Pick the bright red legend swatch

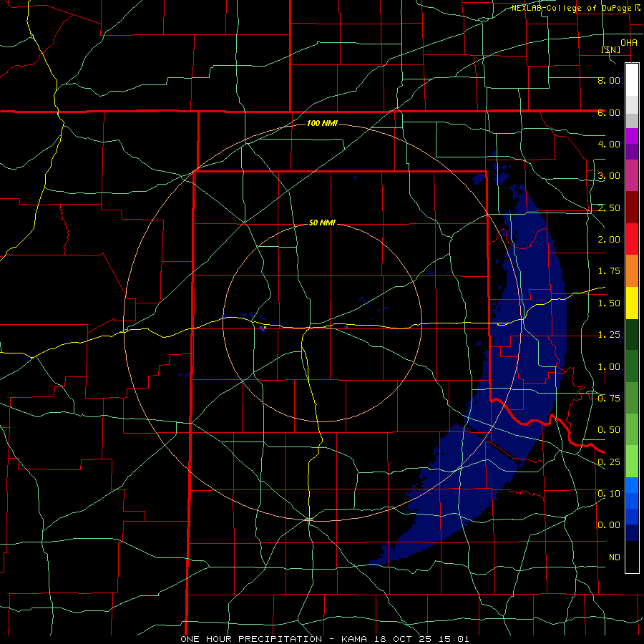[x=632, y=239]
